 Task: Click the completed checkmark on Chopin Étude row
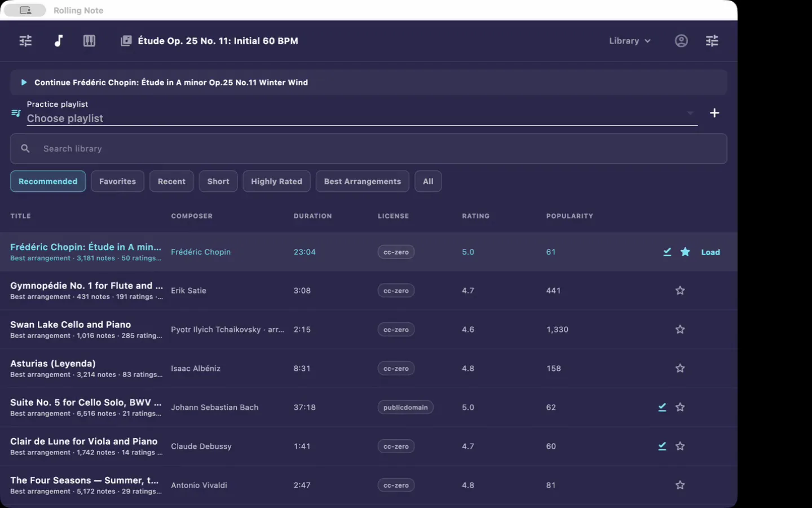coord(667,252)
